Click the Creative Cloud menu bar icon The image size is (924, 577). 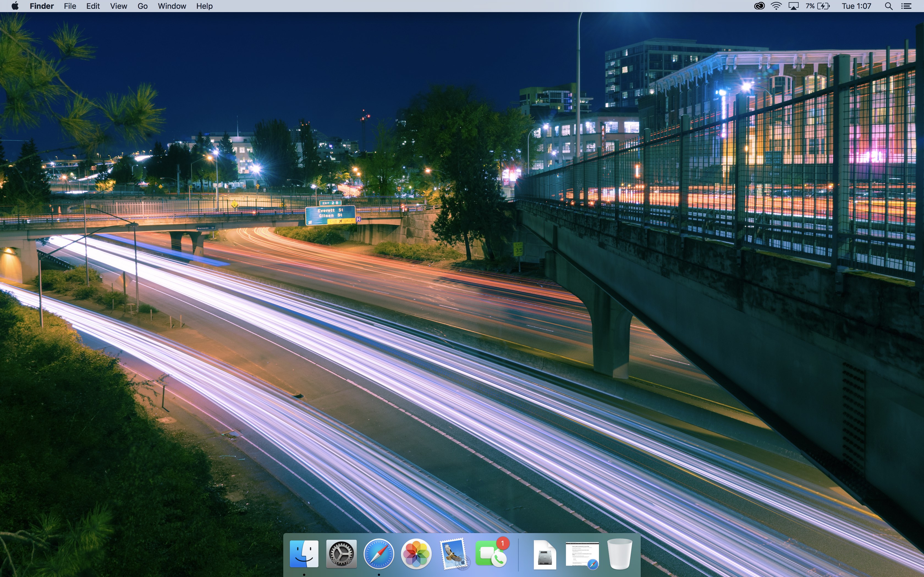click(x=759, y=6)
